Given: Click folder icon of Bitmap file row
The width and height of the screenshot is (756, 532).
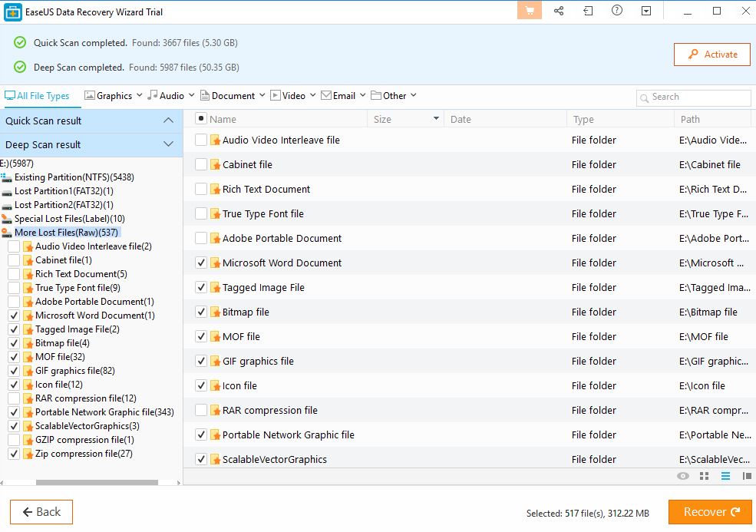Looking at the screenshot, I should click(216, 312).
